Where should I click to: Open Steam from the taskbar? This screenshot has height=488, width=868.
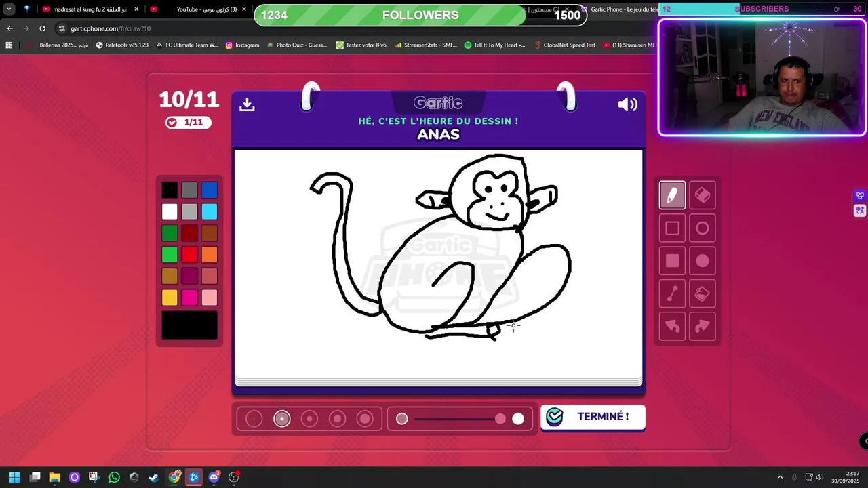coord(154,477)
